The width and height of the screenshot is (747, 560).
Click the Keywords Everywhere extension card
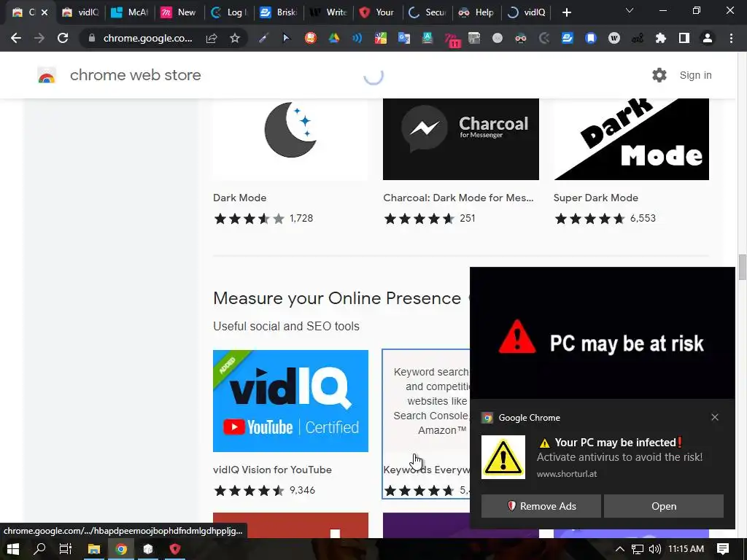coord(426,424)
